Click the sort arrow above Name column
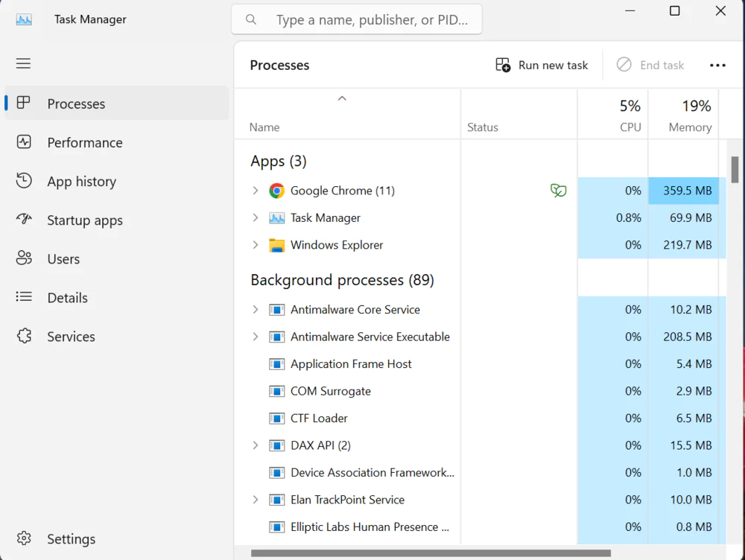 (342, 98)
